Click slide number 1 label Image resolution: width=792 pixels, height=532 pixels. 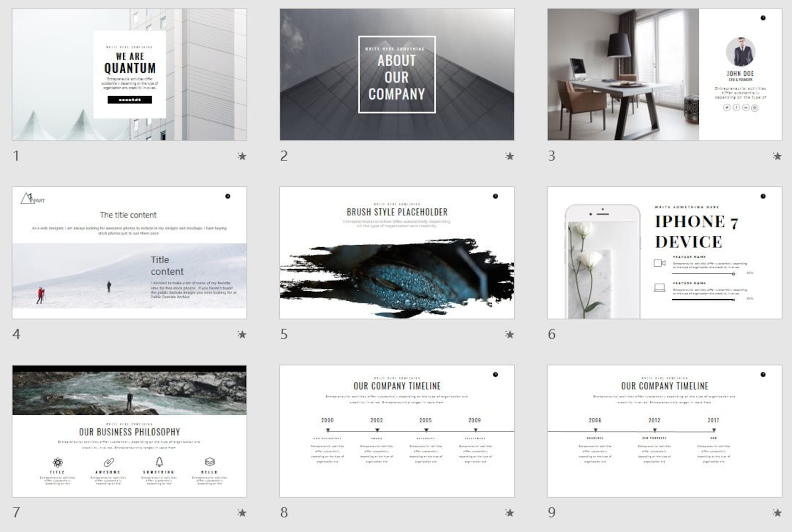click(16, 156)
